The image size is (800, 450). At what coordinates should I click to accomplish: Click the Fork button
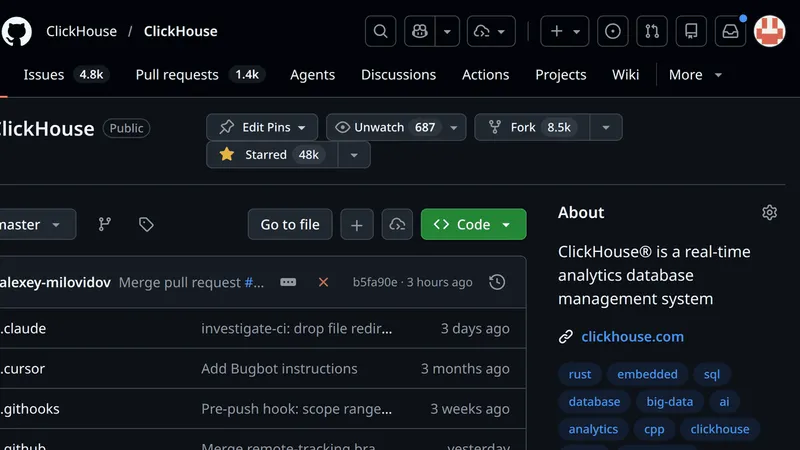[532, 127]
